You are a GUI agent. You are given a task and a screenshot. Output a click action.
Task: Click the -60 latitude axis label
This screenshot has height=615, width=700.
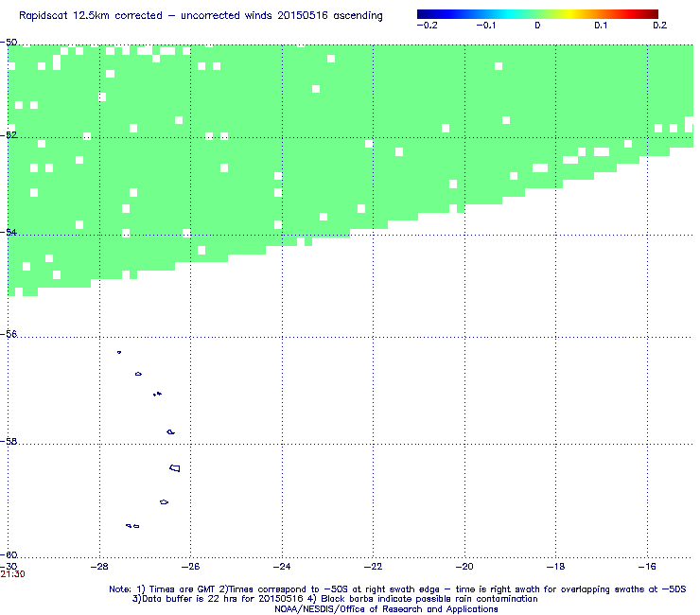pos(9,554)
